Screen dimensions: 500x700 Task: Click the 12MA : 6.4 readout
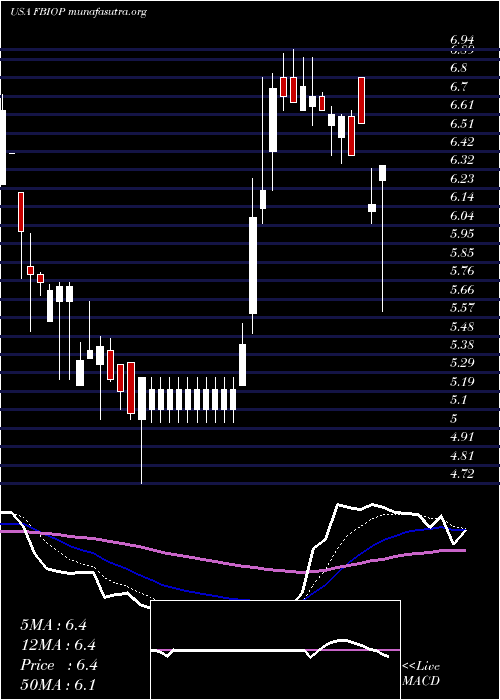58,645
